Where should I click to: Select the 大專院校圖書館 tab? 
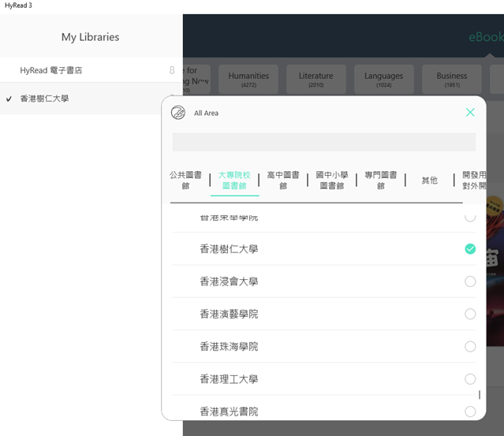[234, 181]
